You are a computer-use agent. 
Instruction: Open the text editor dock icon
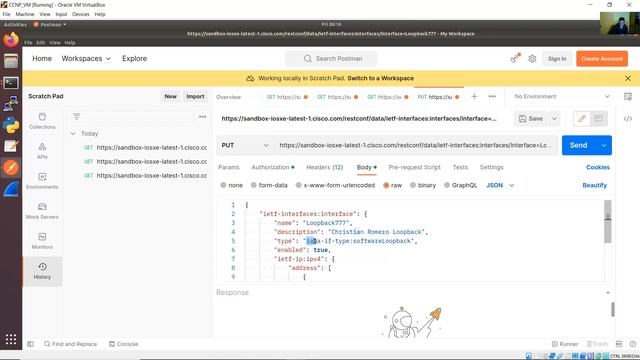(x=11, y=146)
